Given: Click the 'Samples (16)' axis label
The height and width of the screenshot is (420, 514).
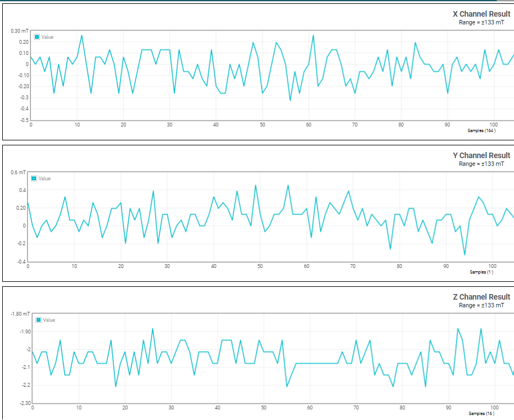Looking at the screenshot, I should 482,414.
